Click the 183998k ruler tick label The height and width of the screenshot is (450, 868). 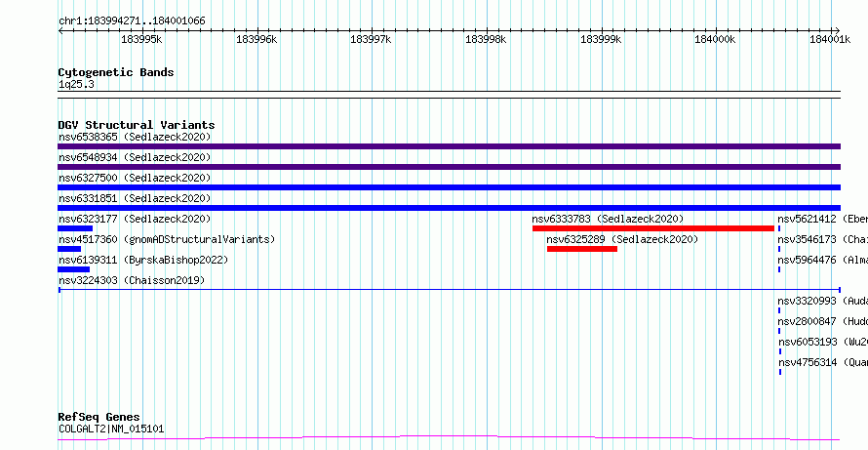[x=486, y=39]
